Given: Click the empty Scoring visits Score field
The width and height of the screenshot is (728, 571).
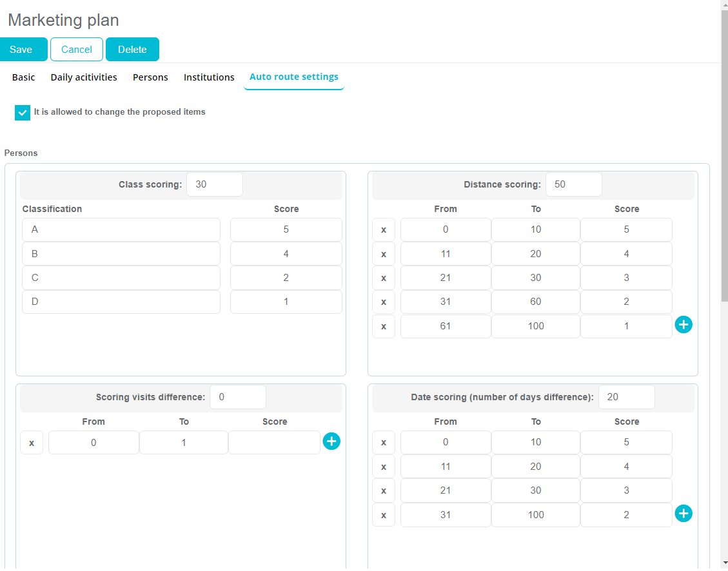Looking at the screenshot, I should click(274, 443).
